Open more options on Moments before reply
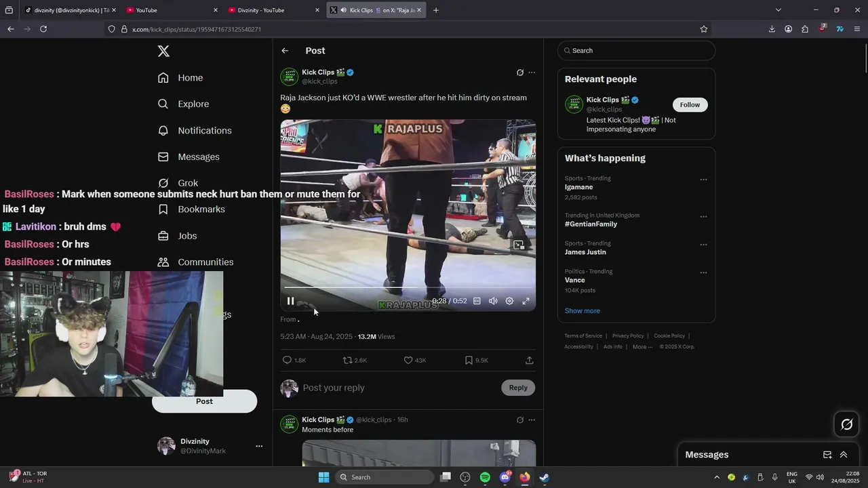 tap(532, 420)
